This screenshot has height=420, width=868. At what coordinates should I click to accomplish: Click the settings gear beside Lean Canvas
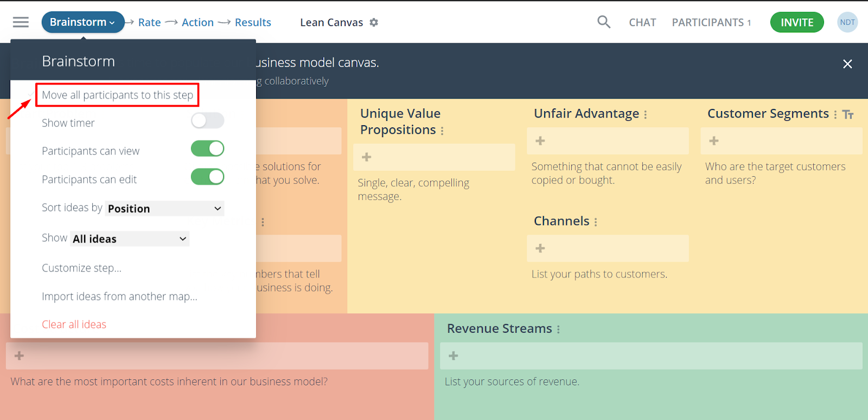point(374,23)
